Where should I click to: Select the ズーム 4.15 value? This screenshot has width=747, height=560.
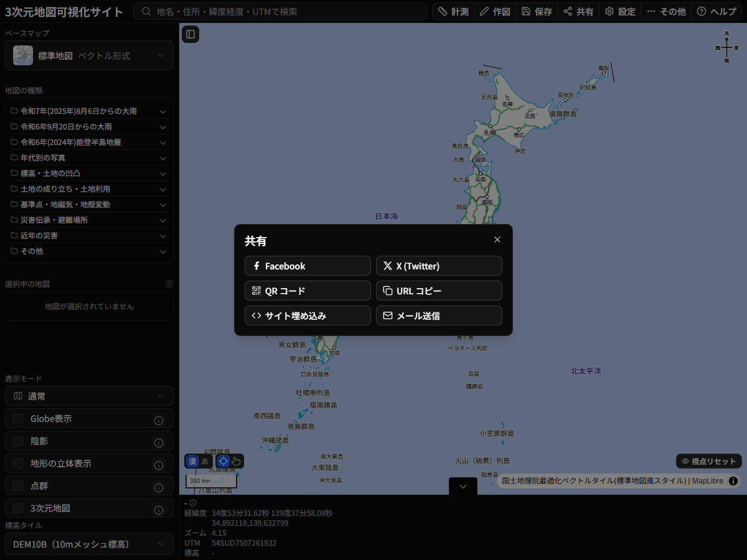click(219, 533)
